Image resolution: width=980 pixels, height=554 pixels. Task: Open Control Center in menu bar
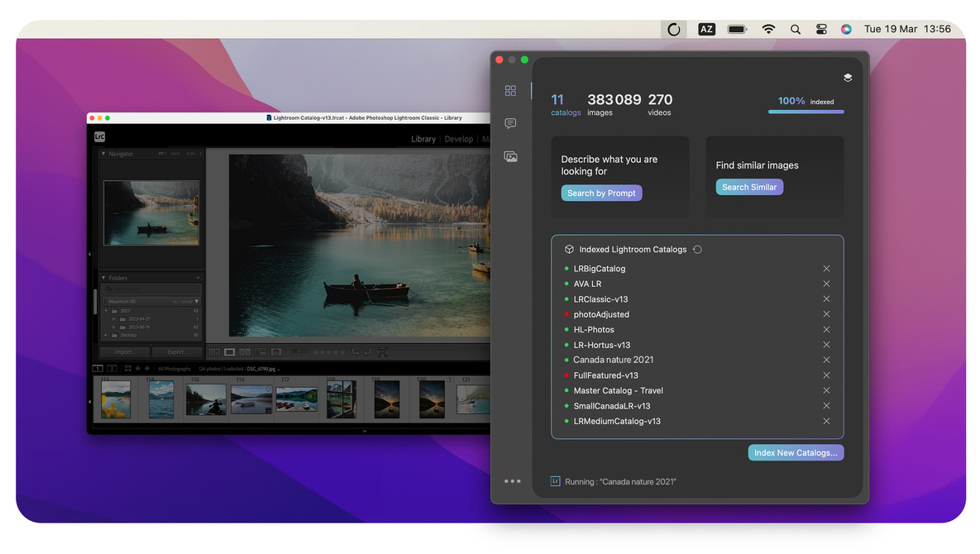point(821,30)
